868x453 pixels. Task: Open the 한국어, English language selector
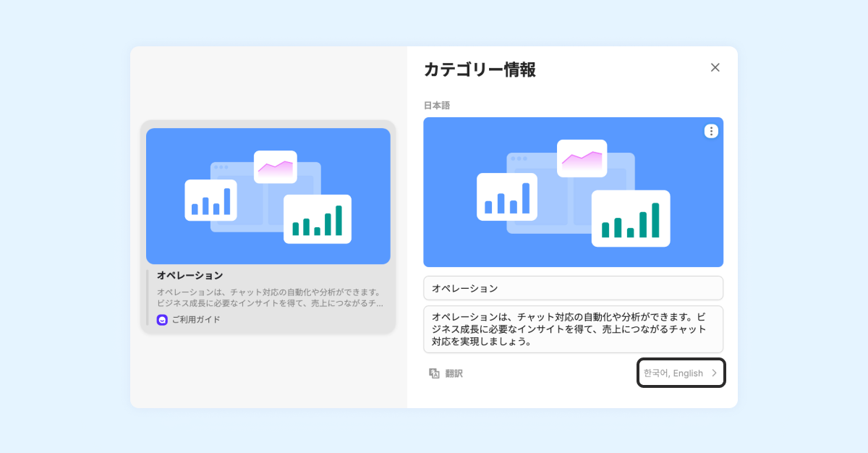681,373
